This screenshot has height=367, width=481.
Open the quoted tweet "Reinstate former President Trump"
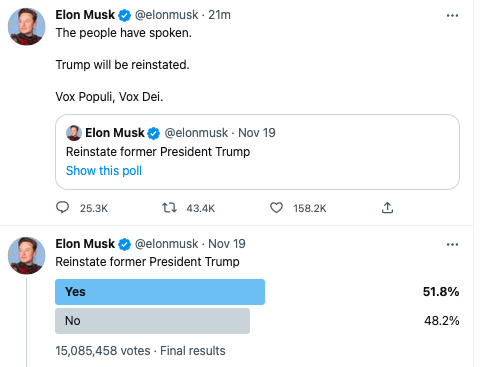(257, 152)
